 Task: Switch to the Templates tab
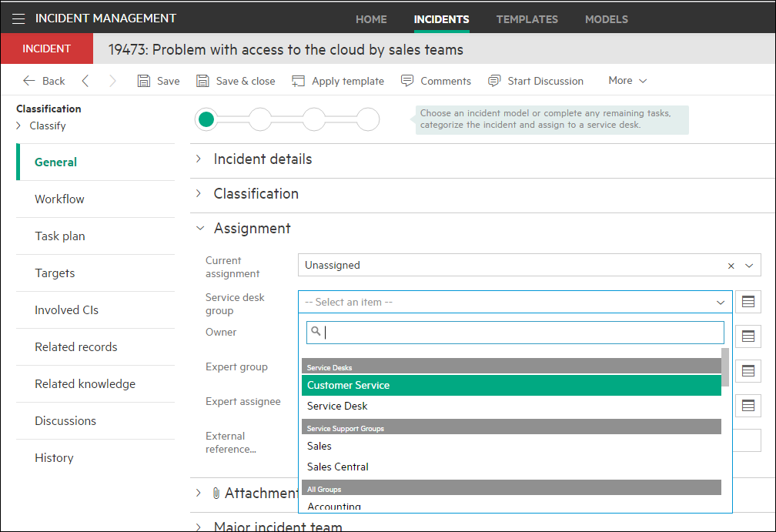coord(527,18)
